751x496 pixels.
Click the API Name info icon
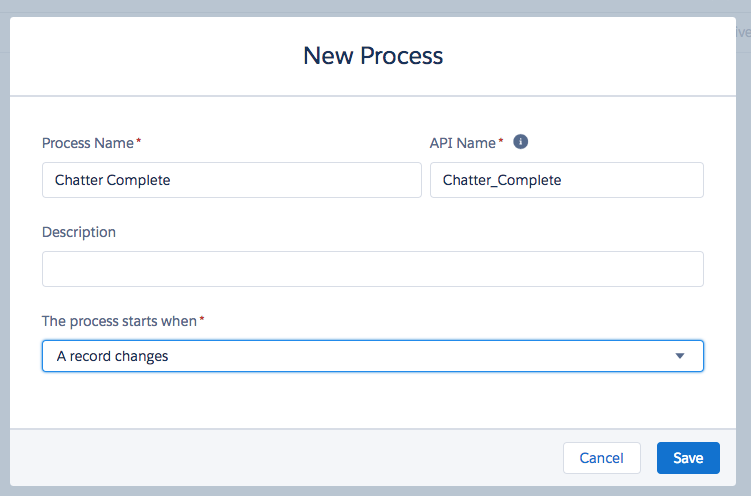[520, 142]
